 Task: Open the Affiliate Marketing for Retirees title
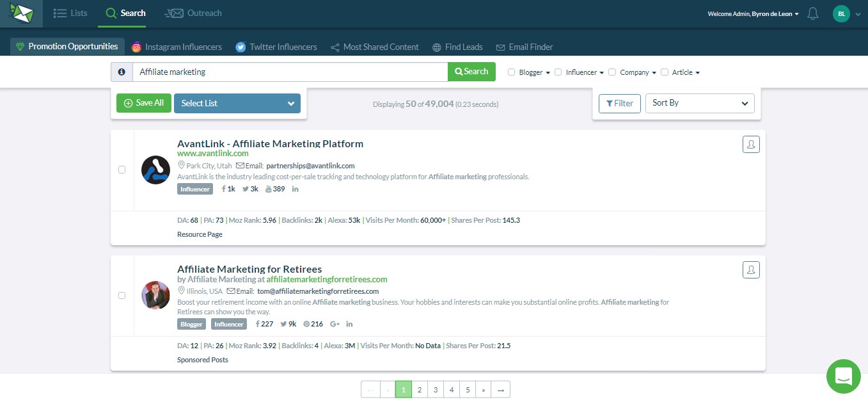click(249, 269)
